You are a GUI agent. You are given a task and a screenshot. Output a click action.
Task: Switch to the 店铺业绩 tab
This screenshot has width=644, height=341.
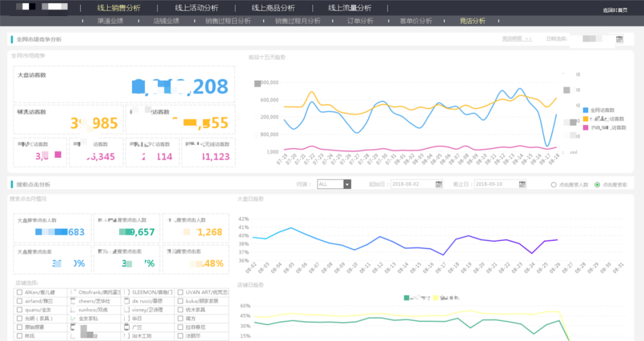tap(166, 21)
